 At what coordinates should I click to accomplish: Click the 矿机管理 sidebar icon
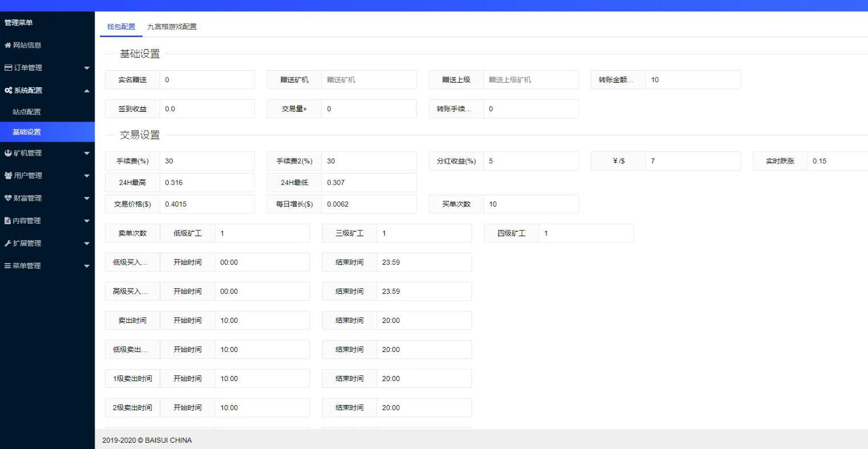(x=7, y=153)
